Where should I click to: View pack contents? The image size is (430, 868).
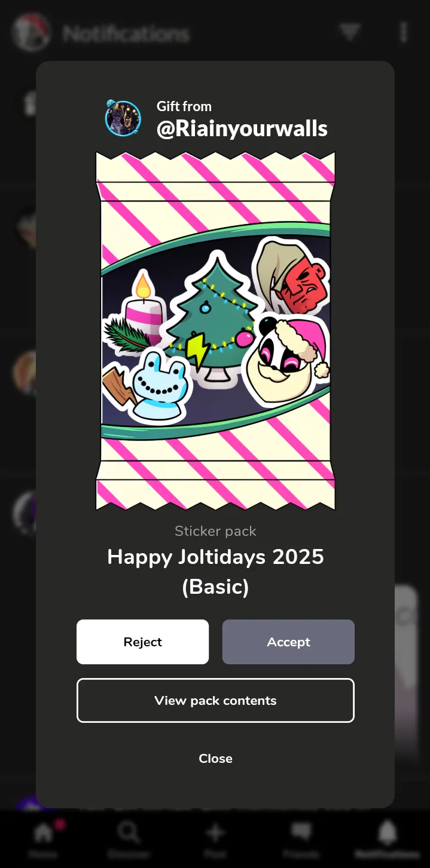point(215,700)
